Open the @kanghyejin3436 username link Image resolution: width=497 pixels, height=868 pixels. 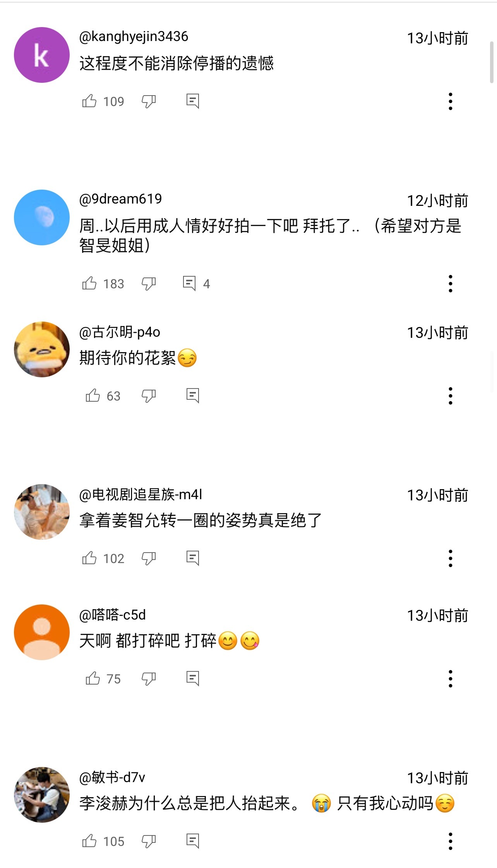click(x=134, y=37)
